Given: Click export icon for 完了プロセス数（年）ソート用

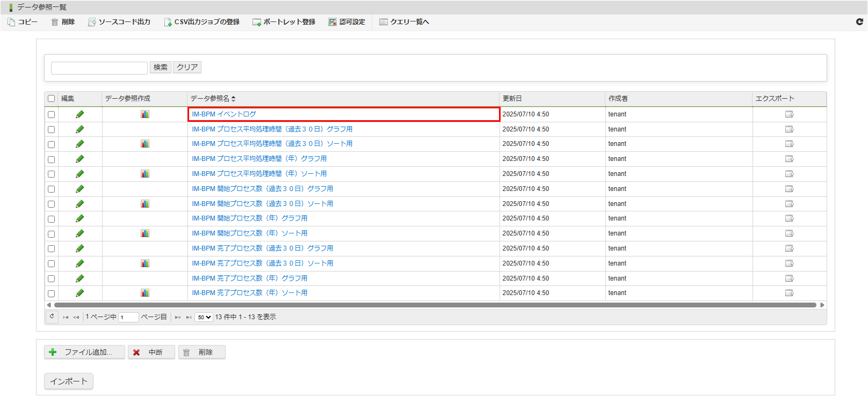Looking at the screenshot, I should coord(790,293).
